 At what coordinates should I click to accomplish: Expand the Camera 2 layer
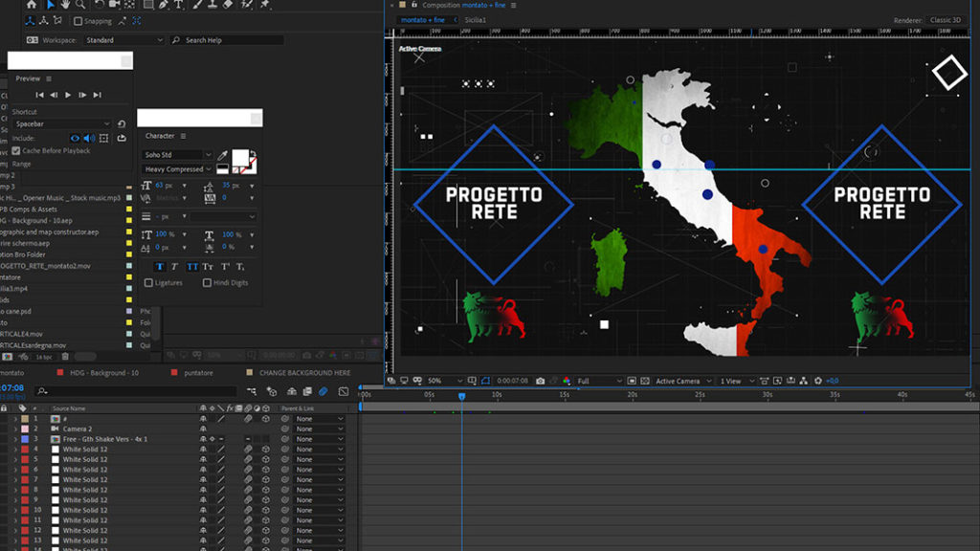15,430
